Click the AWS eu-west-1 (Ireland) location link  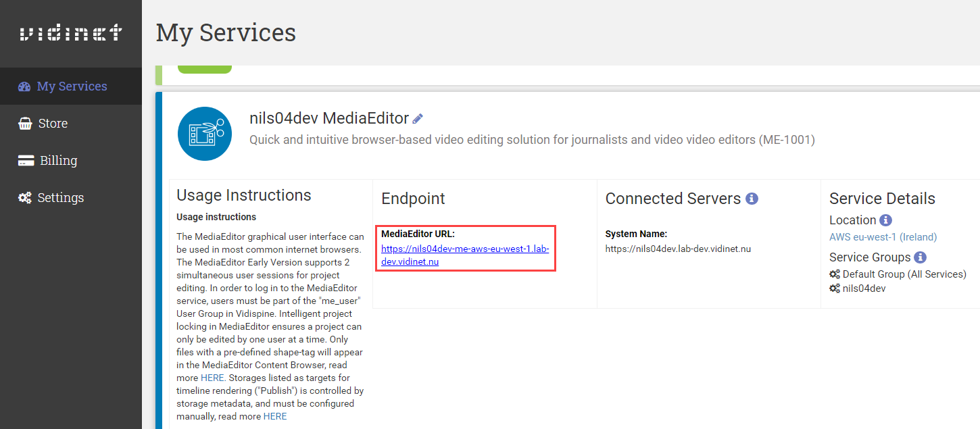(x=883, y=236)
